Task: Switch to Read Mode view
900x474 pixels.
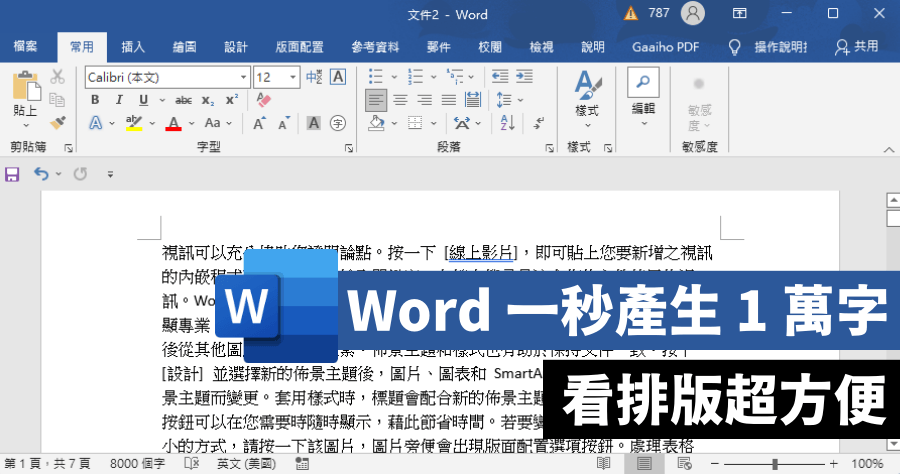Action: pos(603,463)
